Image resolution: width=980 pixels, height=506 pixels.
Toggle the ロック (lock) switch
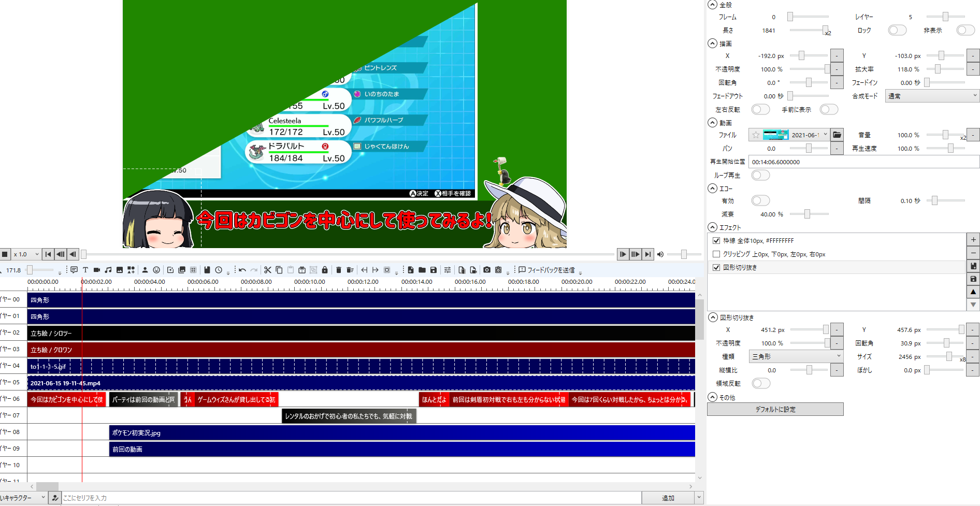(x=897, y=30)
